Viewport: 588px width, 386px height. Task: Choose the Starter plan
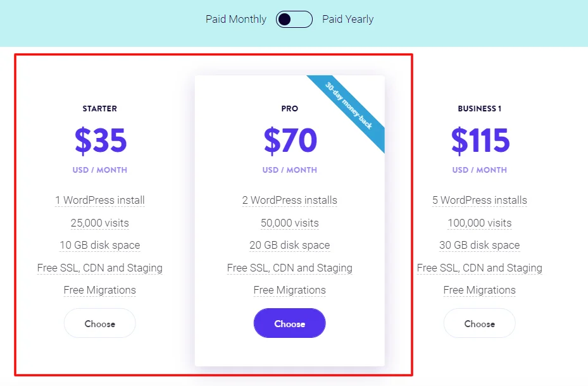(100, 323)
